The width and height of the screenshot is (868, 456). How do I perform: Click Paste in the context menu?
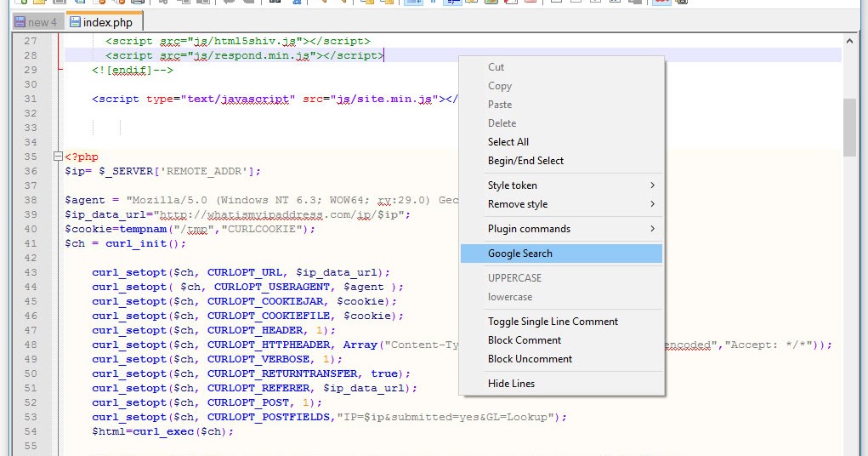point(561,105)
